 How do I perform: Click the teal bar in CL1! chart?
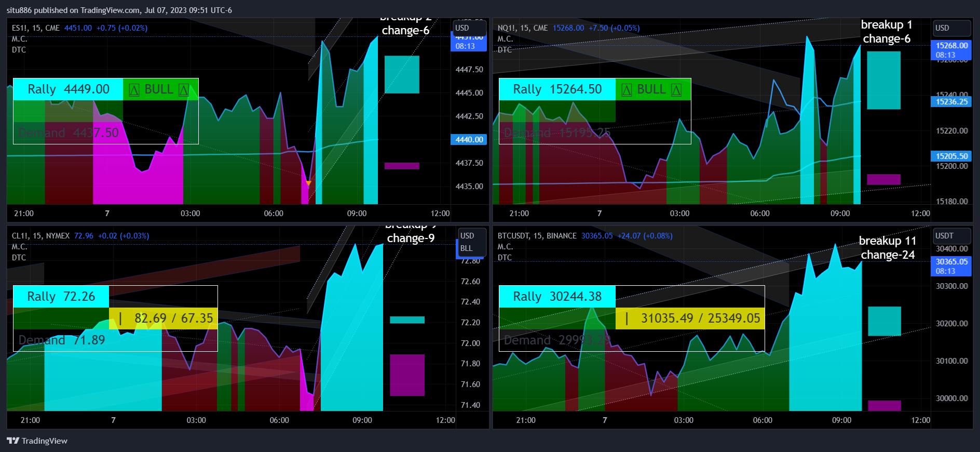point(407,320)
